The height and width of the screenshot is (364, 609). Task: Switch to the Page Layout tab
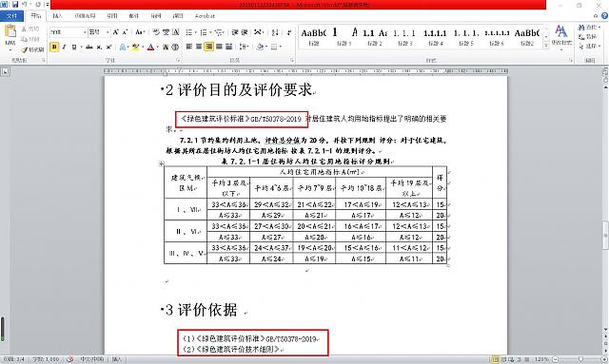pos(85,16)
